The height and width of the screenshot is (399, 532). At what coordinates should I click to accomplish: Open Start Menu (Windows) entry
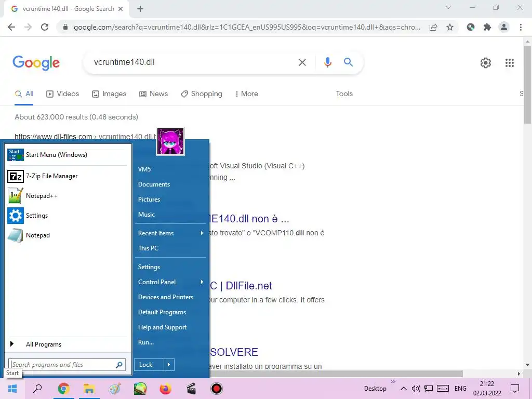pos(67,155)
